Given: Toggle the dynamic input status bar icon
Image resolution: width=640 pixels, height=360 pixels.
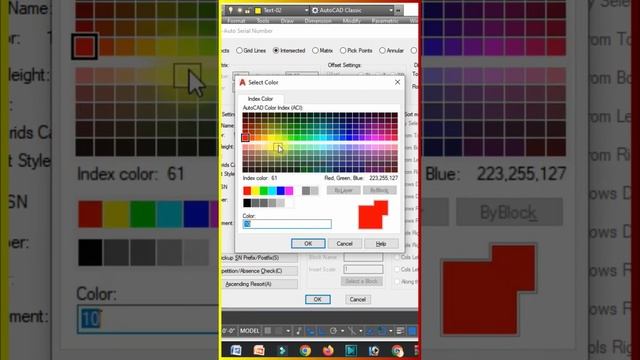Looking at the screenshot, I should (x=311, y=331).
